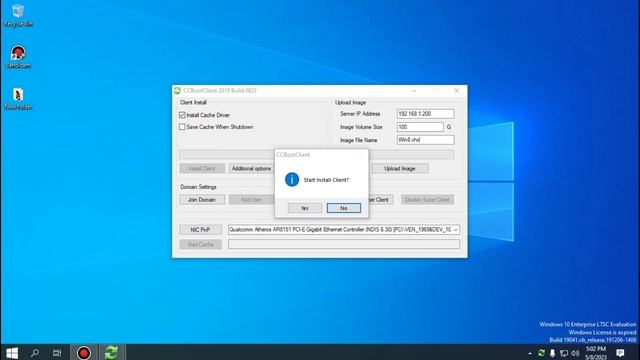The width and height of the screenshot is (640, 360).
Task: Click the CCBootClient title bar icon
Action: (177, 91)
